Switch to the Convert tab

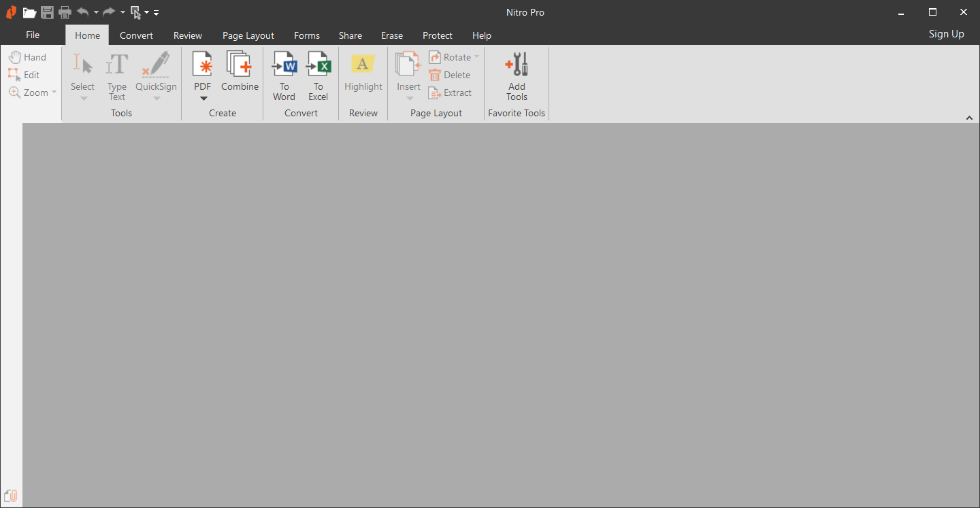tap(136, 35)
